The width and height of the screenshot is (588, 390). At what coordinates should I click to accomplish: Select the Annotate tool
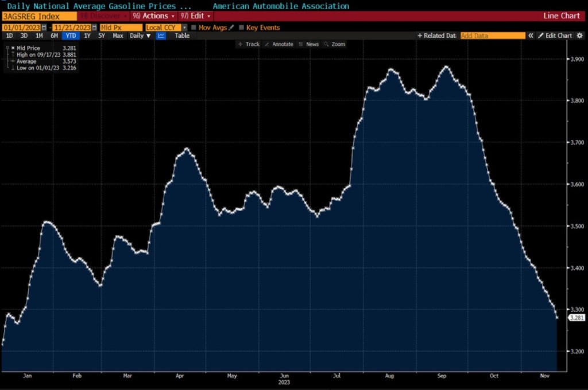279,44
